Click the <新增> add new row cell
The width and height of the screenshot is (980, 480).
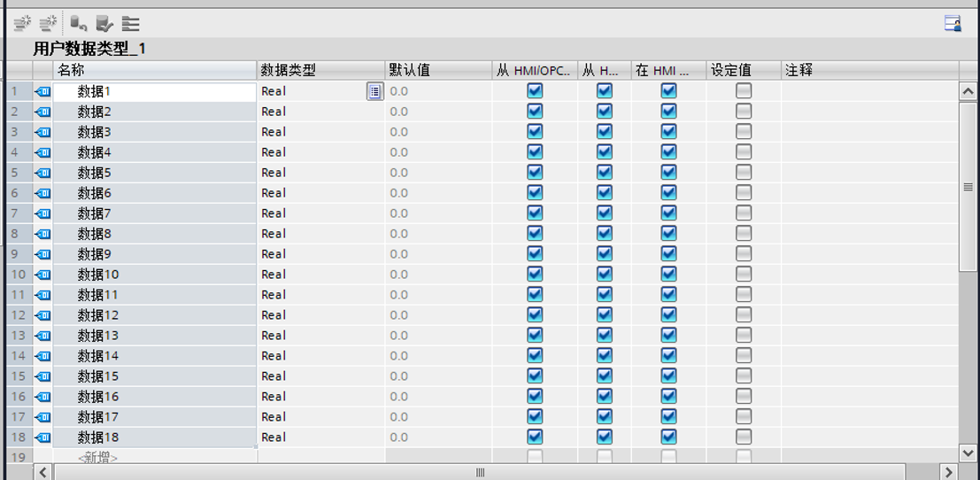[154, 458]
